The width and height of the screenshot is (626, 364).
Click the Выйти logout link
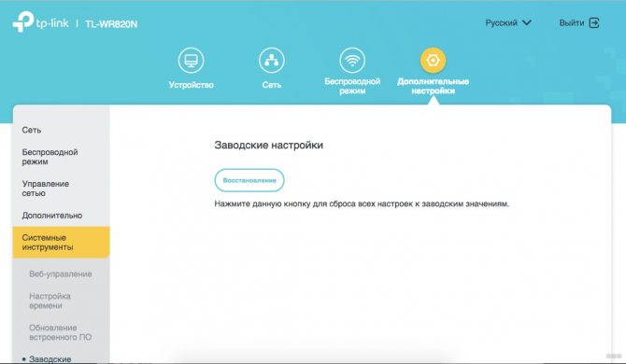[579, 22]
